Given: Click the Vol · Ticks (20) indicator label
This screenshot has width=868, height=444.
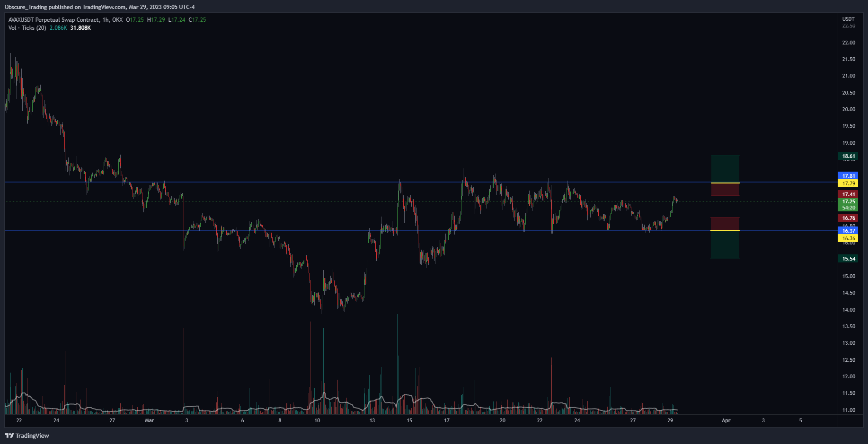Looking at the screenshot, I should click(27, 28).
